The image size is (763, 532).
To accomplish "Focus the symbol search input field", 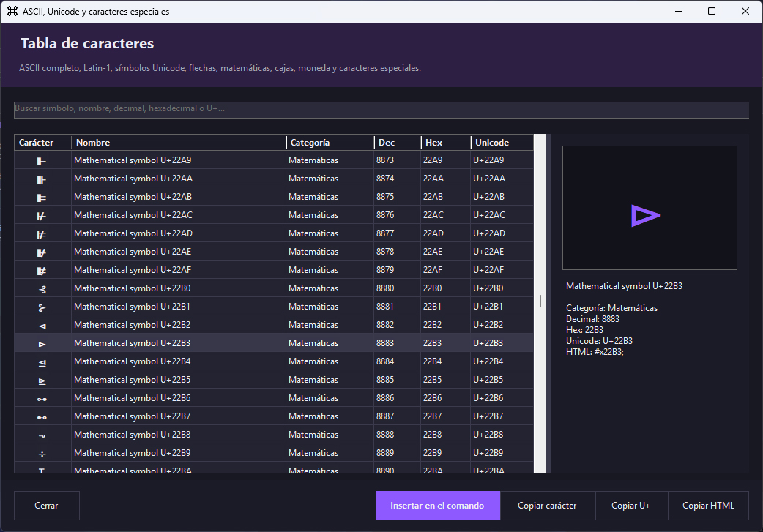I will pos(381,109).
